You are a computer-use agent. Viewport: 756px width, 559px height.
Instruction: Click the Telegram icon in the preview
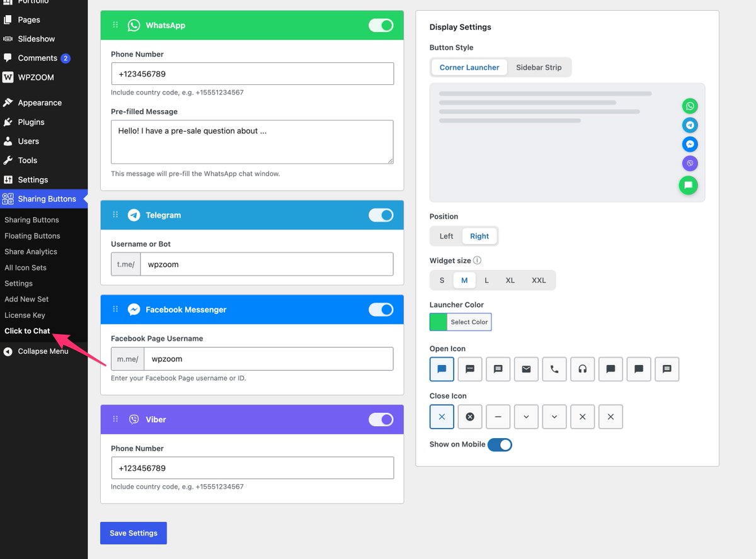pyautogui.click(x=690, y=125)
